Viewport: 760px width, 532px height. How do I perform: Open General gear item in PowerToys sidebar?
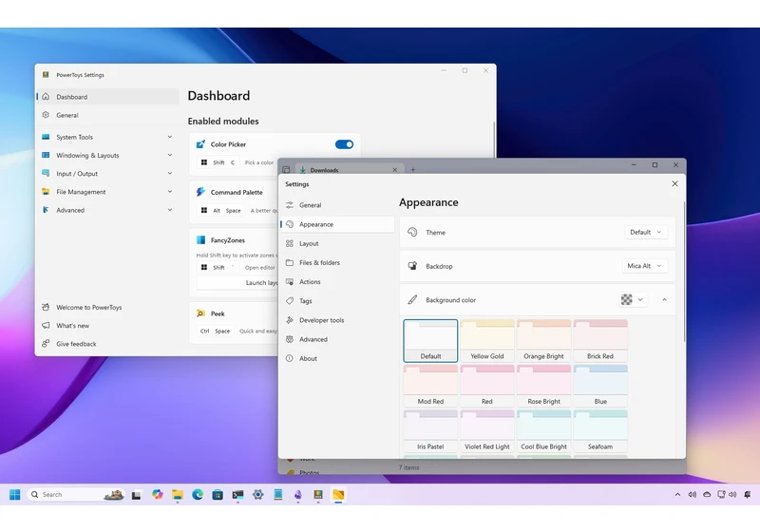[x=107, y=115]
